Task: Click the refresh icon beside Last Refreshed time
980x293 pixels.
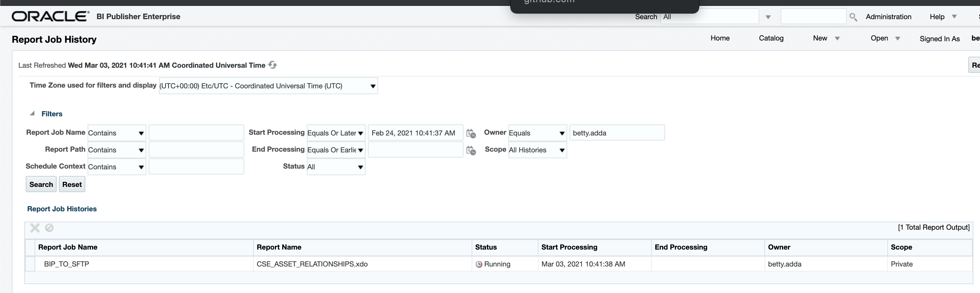Action: pos(272,65)
